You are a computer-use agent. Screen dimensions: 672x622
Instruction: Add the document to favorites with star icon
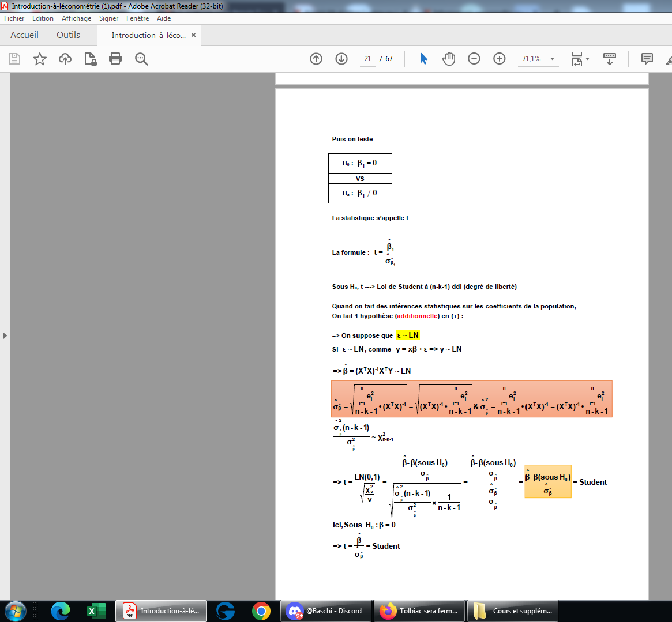click(x=40, y=59)
